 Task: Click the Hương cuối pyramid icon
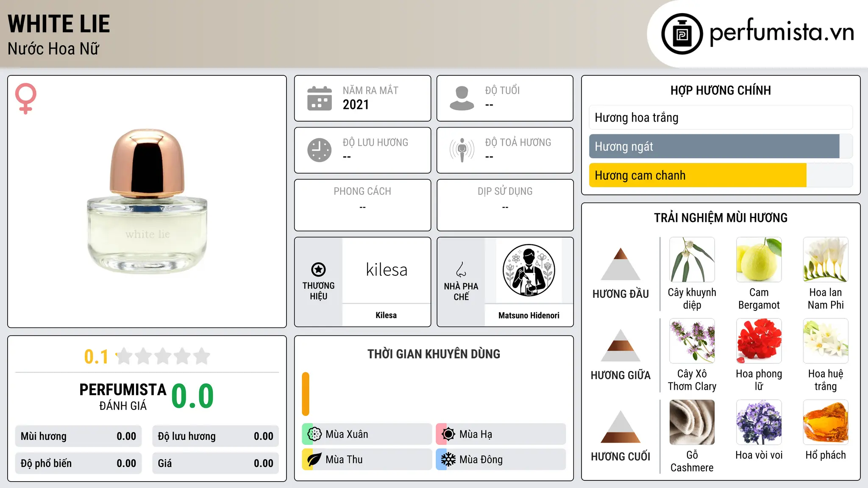pos(620,426)
